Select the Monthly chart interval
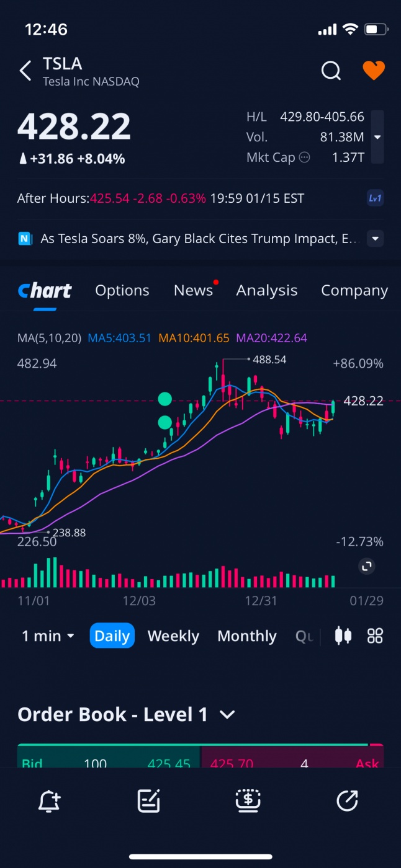This screenshot has width=401, height=868. pyautogui.click(x=247, y=636)
